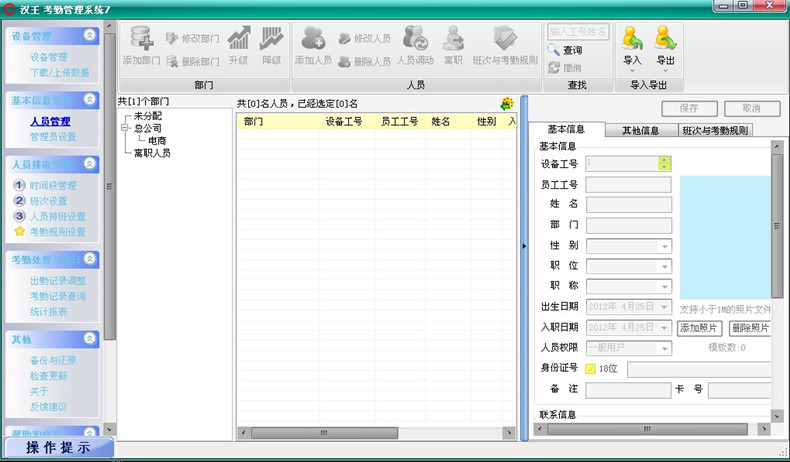Open the 入职日期 date dropdown
This screenshot has width=790, height=462.
[665, 327]
